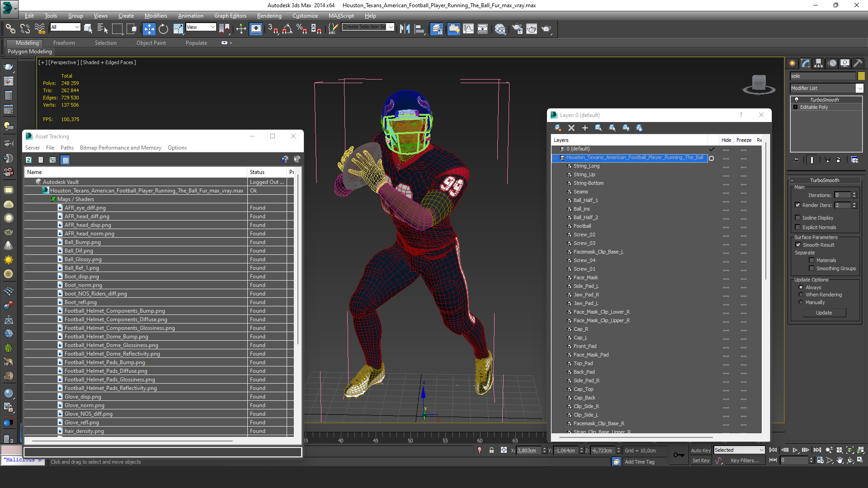
Task: Select the Select and Link tool
Action: 10,29
